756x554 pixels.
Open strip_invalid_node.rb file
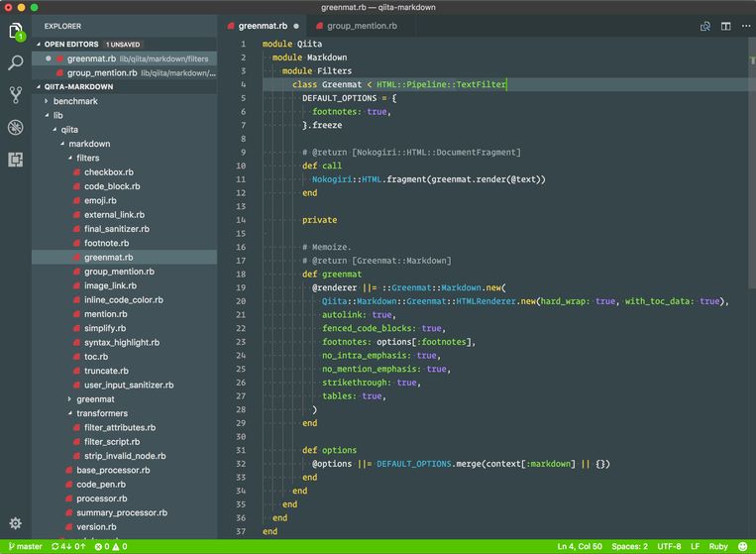[x=125, y=456]
